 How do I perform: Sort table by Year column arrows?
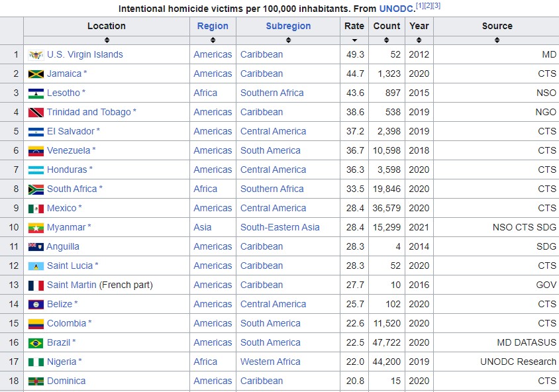click(419, 40)
